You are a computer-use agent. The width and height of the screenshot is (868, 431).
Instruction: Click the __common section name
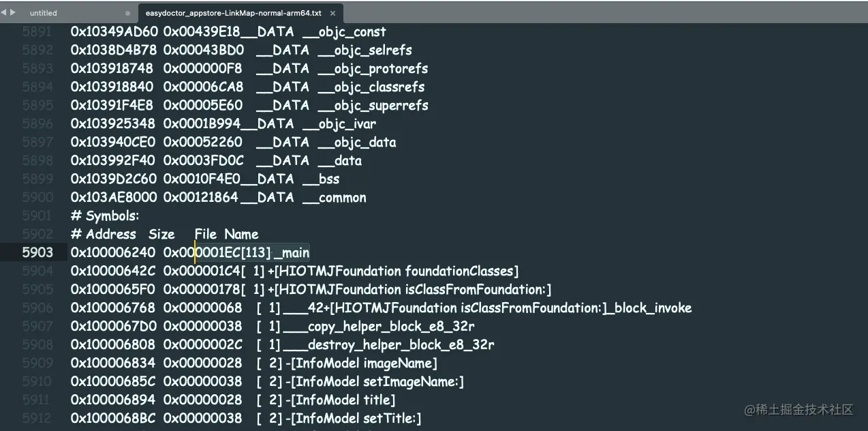(334, 197)
